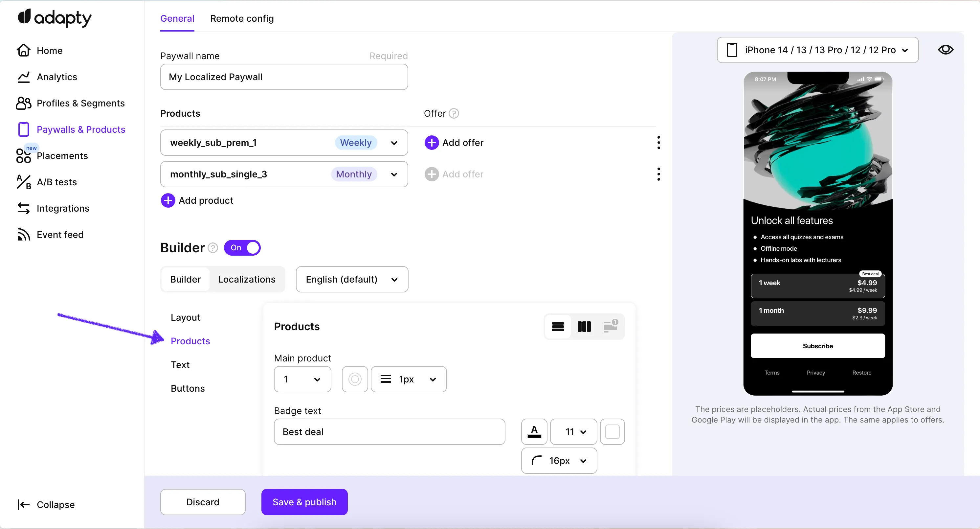
Task: Select vertical list products layout icon
Action: [558, 327]
